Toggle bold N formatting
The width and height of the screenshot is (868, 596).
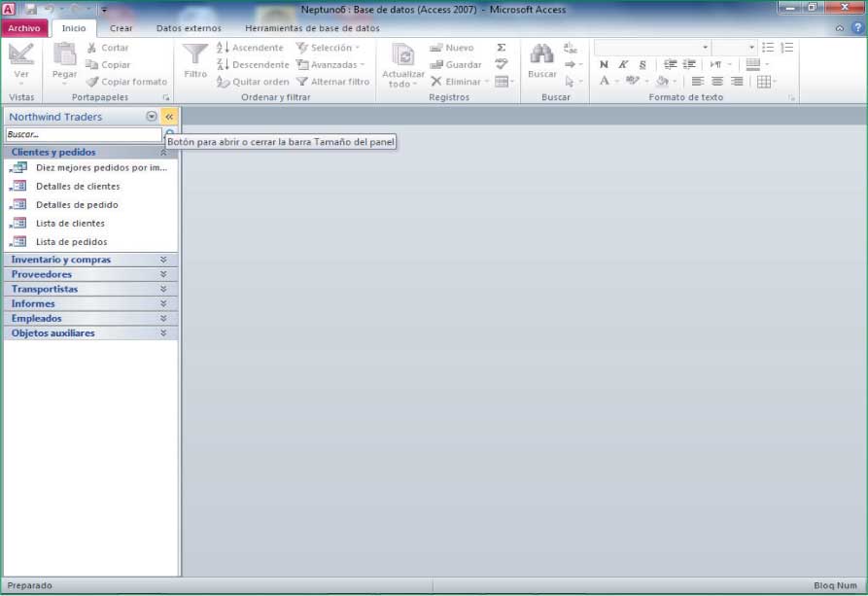pyautogui.click(x=604, y=64)
